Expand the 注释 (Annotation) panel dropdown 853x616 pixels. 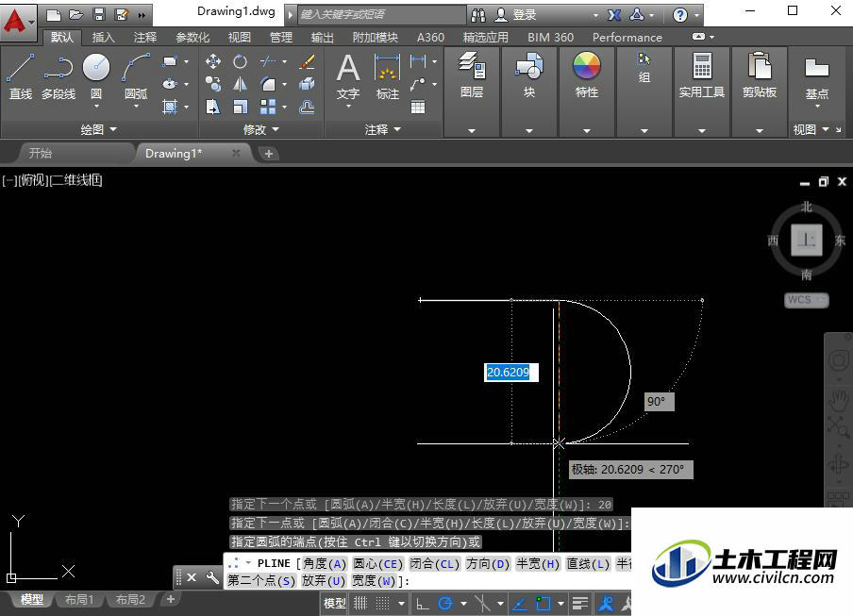pyautogui.click(x=382, y=129)
